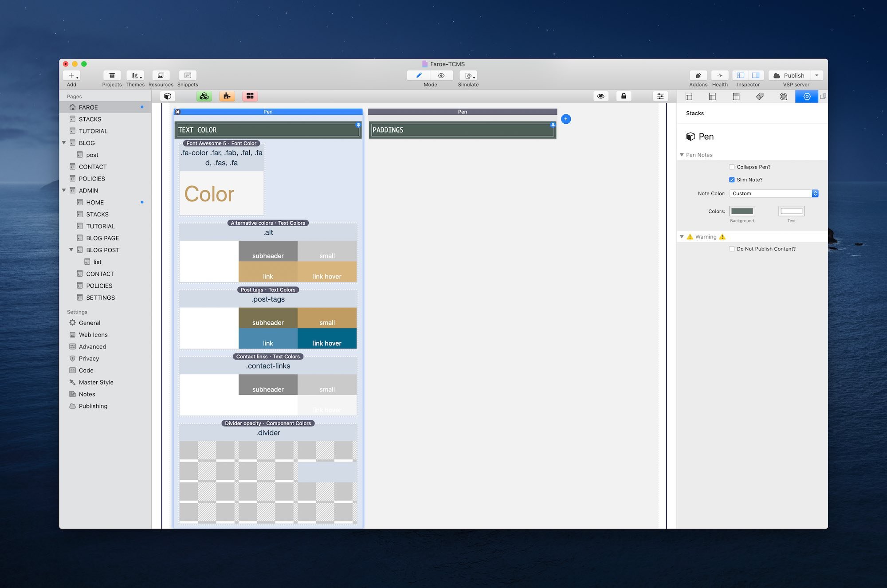Click the Publish button
Viewport: 887px width, 588px height.
[789, 76]
